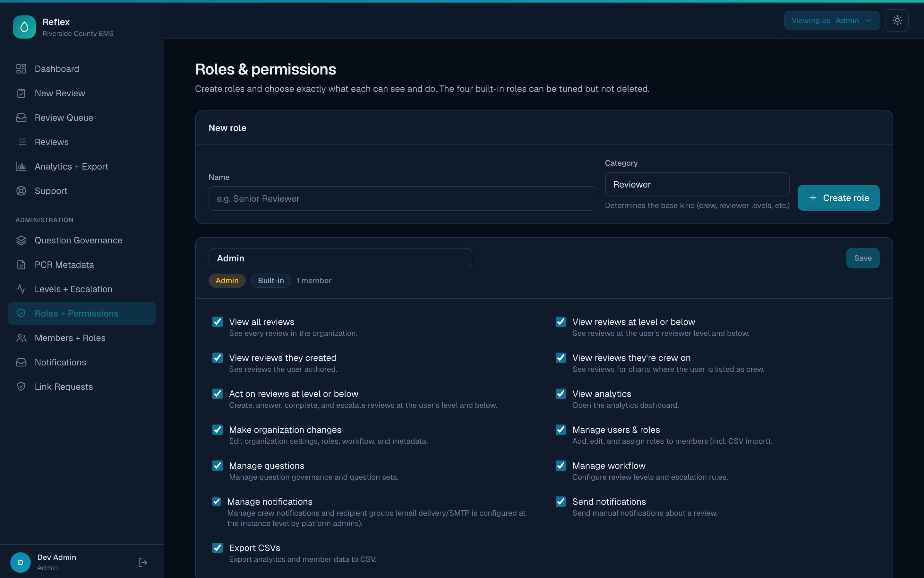
Task: Click the Question Governance layers icon
Action: [21, 241]
